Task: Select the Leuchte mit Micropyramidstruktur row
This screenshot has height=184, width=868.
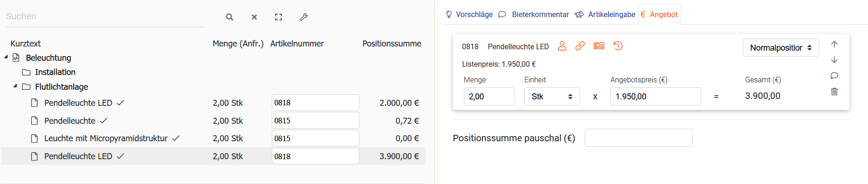Action: tap(106, 138)
